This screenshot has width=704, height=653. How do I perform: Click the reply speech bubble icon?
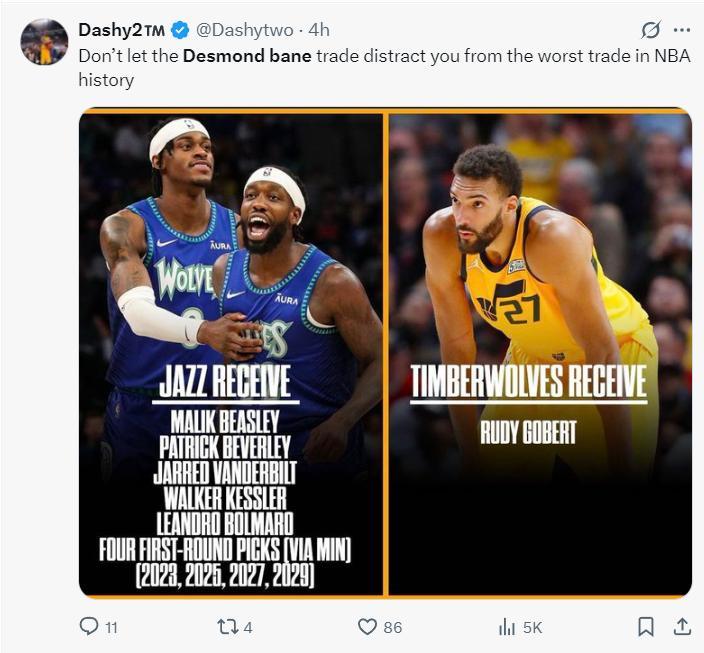[x=89, y=626]
